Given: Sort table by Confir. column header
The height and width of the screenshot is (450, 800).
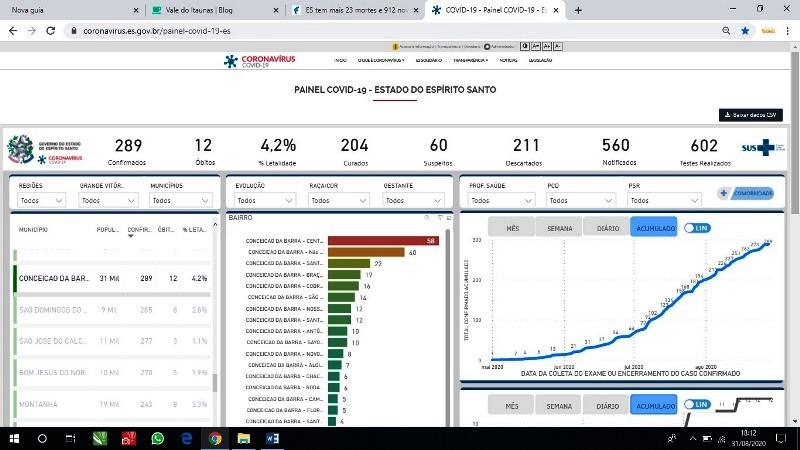Looking at the screenshot, I should 139,230.
